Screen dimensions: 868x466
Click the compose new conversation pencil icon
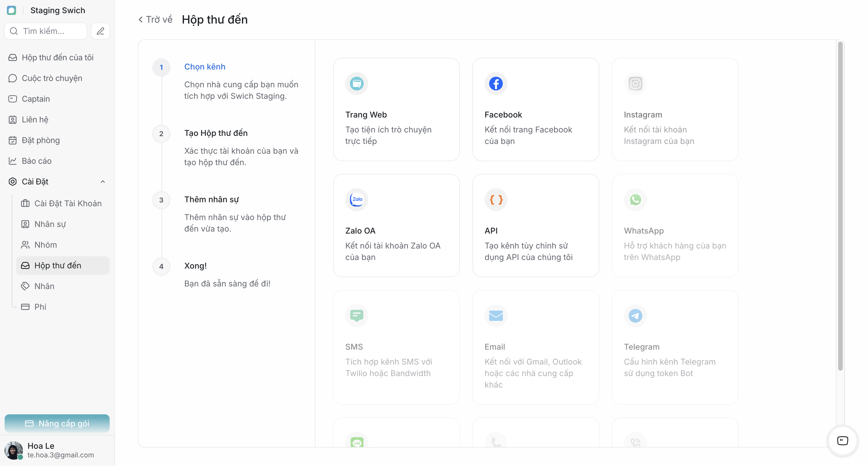pos(100,31)
